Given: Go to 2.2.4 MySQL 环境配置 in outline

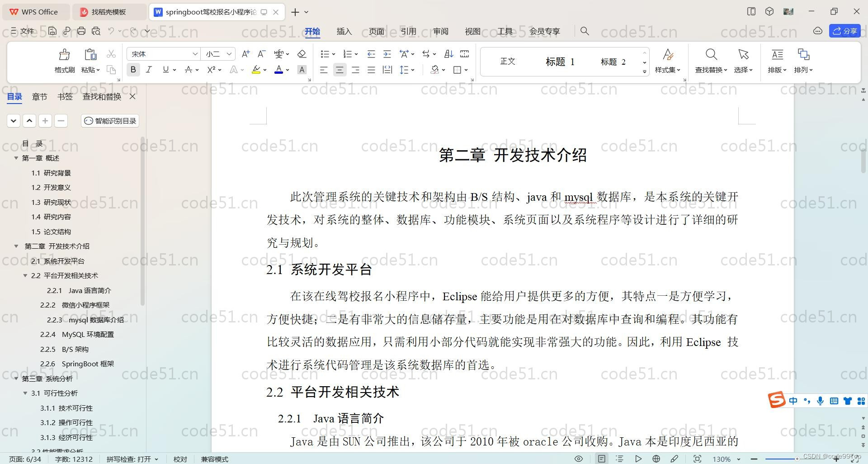Looking at the screenshot, I should click(x=77, y=334).
